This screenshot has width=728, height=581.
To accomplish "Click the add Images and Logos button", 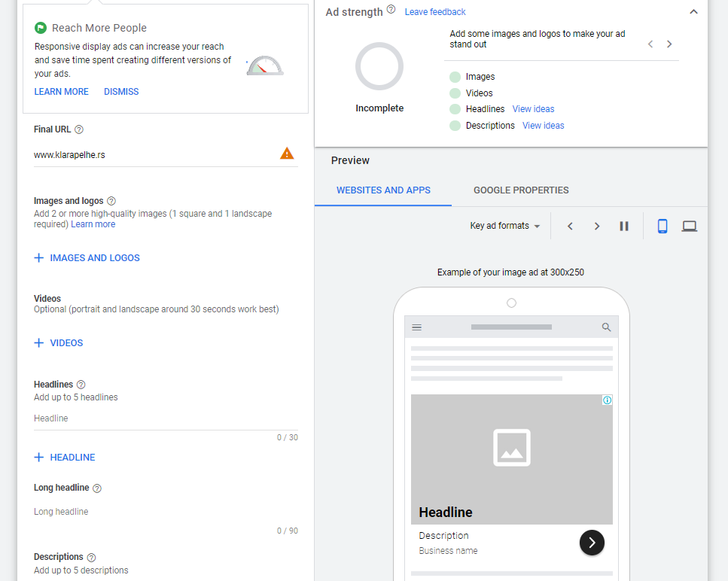I will coord(87,258).
